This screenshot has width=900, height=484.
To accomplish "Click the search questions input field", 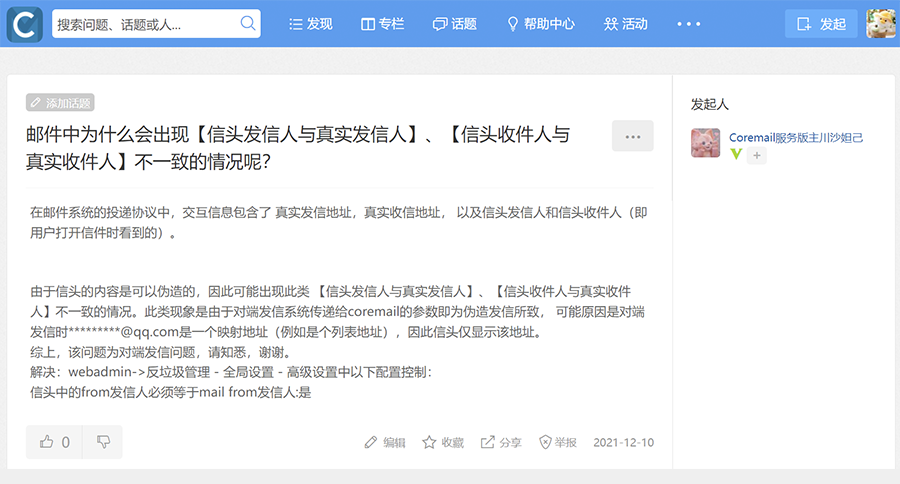I will pos(145,24).
